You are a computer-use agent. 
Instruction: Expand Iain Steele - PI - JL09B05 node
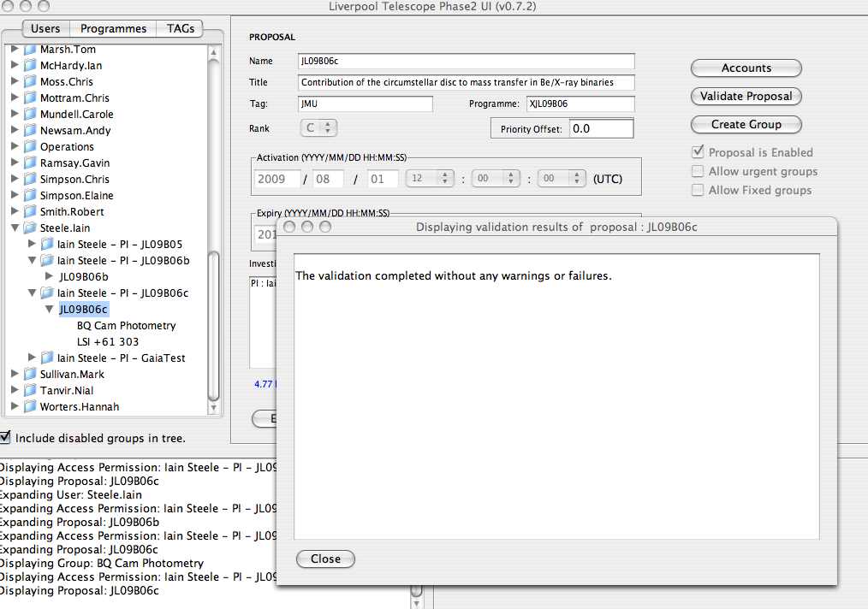pyautogui.click(x=33, y=244)
